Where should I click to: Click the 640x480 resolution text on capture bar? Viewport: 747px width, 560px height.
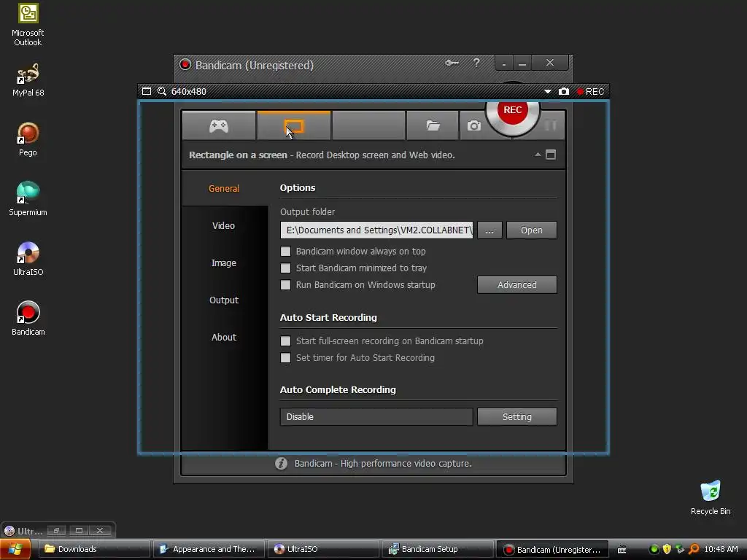[189, 91]
